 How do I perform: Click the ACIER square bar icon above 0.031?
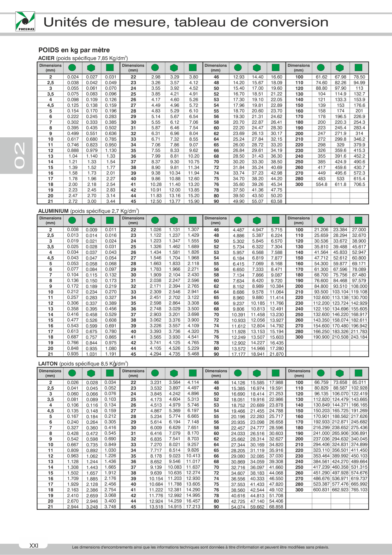(110, 67)
